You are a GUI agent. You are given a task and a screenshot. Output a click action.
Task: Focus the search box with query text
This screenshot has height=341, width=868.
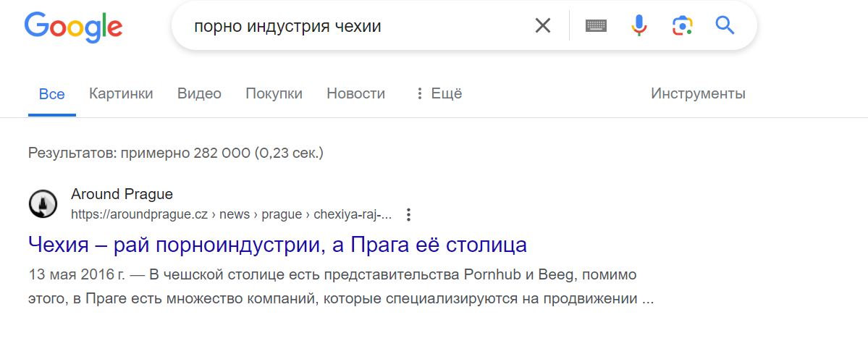tap(354, 26)
